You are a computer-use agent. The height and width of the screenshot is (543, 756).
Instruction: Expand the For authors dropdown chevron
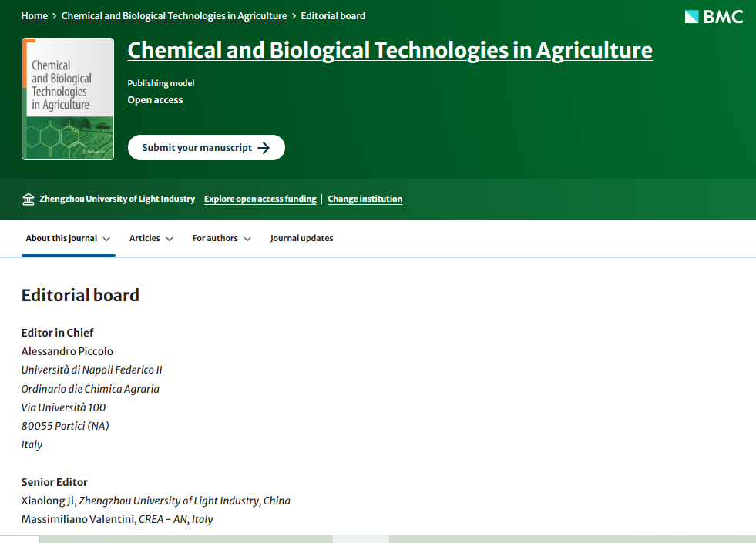[x=247, y=239]
